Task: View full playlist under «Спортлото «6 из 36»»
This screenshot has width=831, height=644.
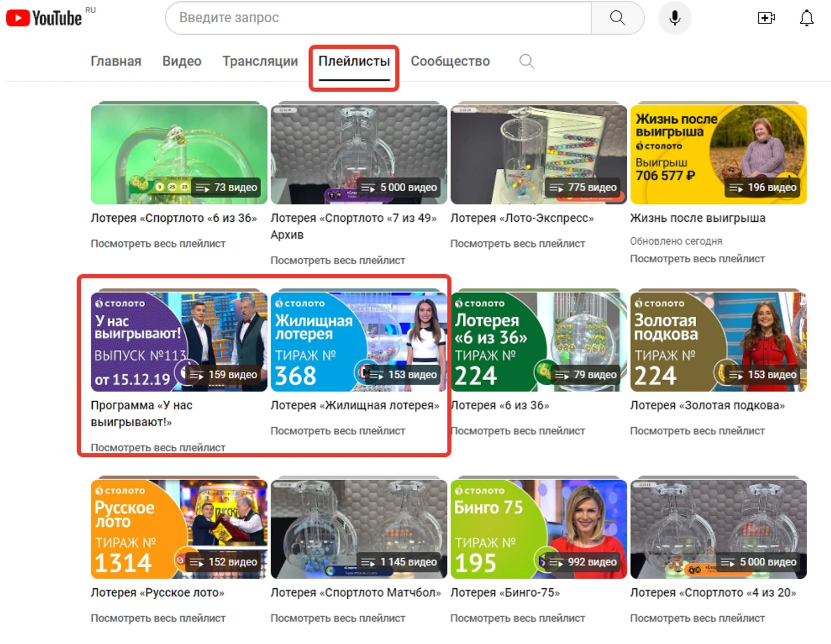Action: click(158, 243)
